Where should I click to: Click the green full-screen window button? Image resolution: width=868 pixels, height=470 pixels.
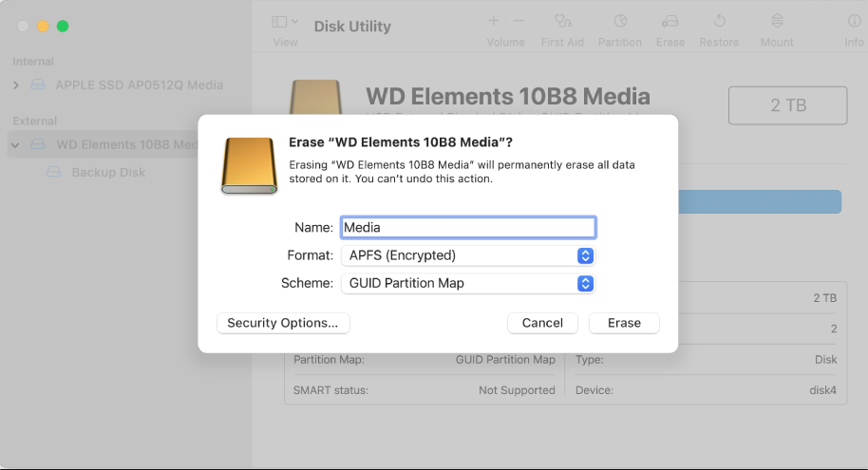63,26
